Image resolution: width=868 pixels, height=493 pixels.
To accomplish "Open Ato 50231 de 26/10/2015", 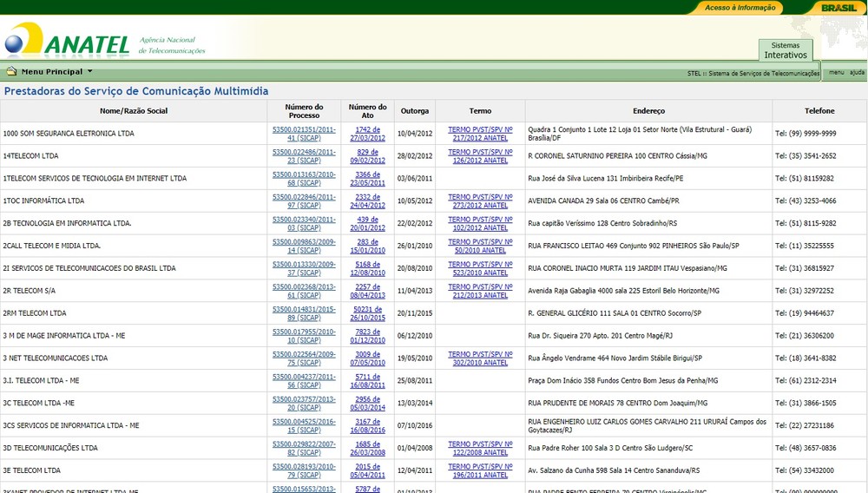I will pyautogui.click(x=368, y=313).
